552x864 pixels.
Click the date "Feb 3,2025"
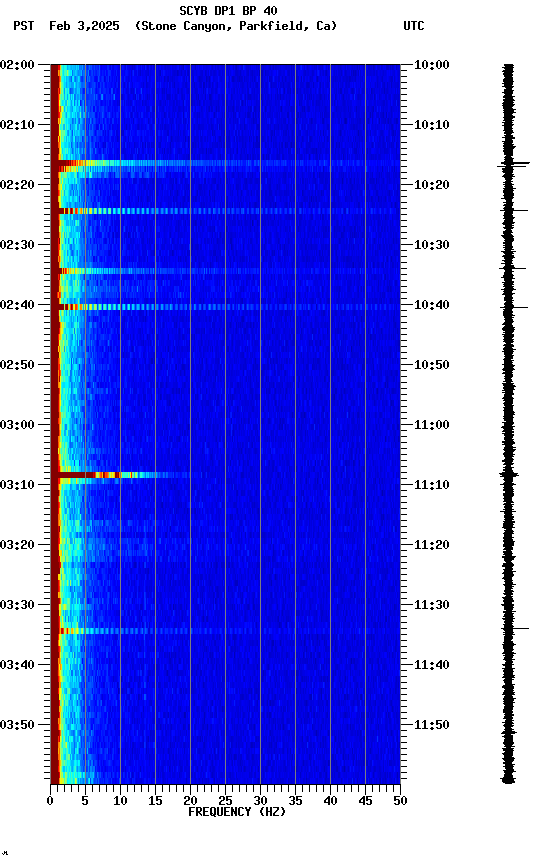click(x=84, y=26)
